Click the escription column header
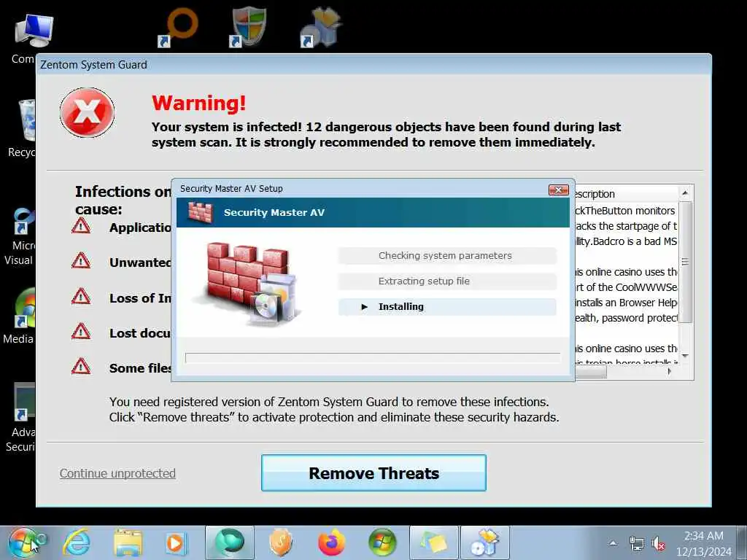Screen dimensions: 747x560 pyautogui.click(x=626, y=194)
